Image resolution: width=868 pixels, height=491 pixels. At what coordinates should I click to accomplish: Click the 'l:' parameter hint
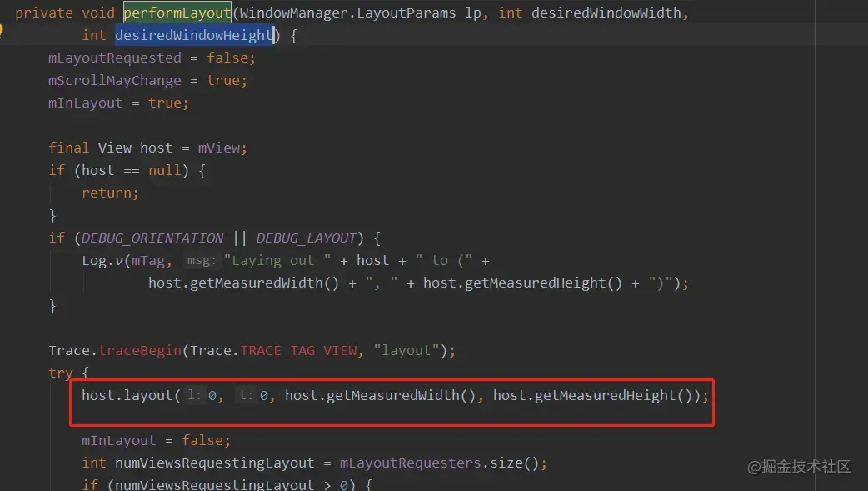pyautogui.click(x=194, y=395)
